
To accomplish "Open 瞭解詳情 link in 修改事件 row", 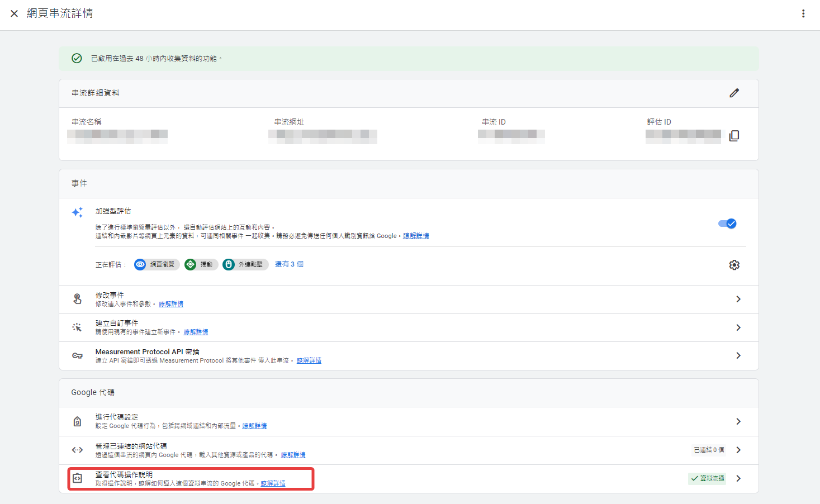I will 171,304.
